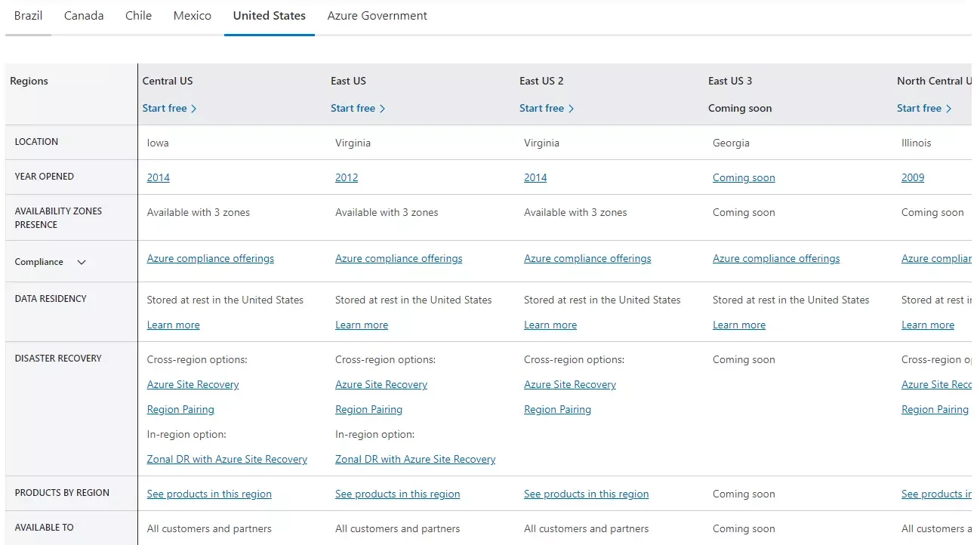Open Azure compliance offerings for East US 3
980x545 pixels.
click(776, 258)
